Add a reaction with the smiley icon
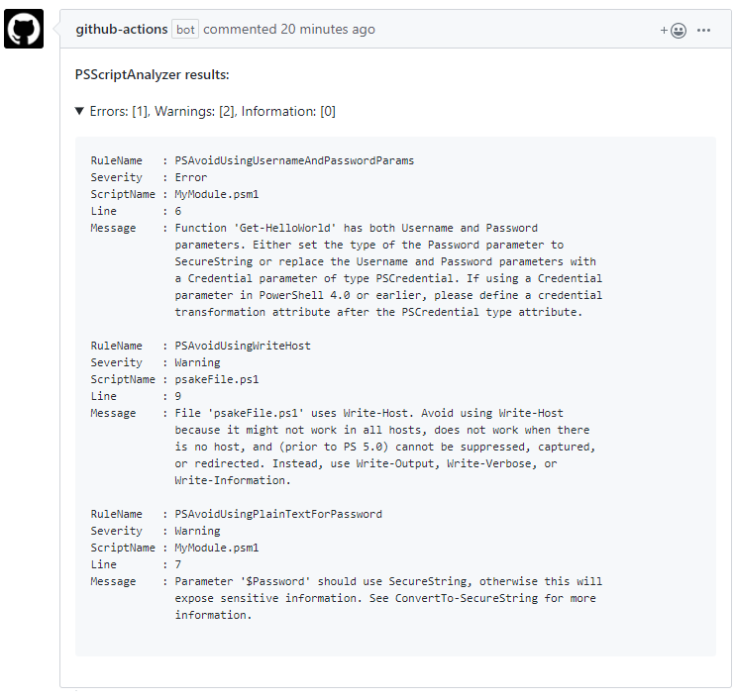This screenshot has width=735, height=700. tap(674, 31)
